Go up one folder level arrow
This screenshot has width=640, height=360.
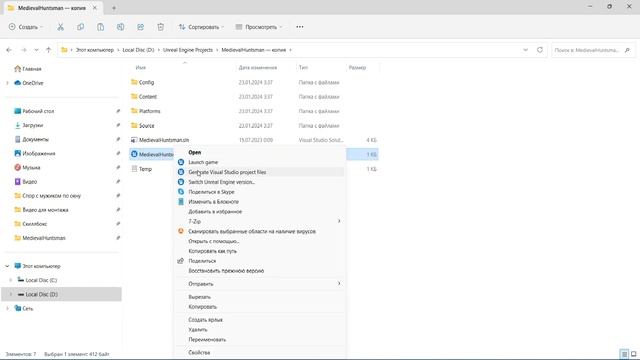tap(49, 50)
